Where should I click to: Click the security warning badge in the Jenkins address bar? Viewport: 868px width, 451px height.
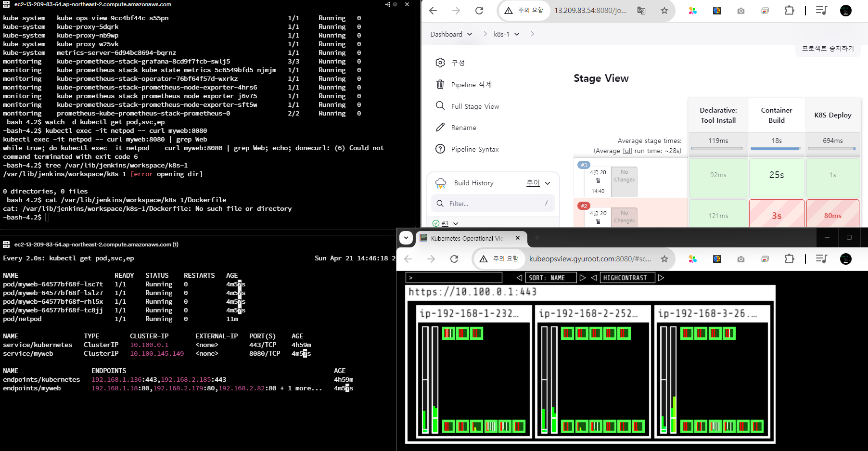(524, 11)
